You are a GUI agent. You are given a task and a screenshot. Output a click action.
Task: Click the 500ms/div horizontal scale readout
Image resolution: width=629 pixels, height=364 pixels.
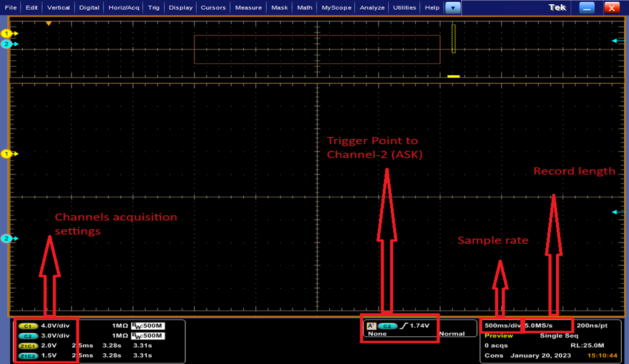pyautogui.click(x=502, y=325)
